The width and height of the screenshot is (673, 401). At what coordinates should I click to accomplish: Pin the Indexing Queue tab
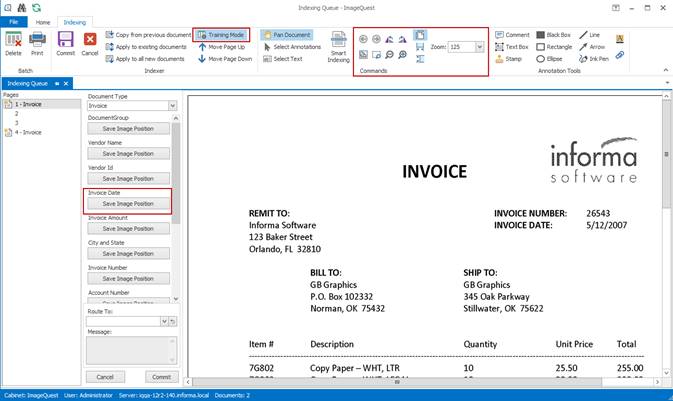pos(57,84)
